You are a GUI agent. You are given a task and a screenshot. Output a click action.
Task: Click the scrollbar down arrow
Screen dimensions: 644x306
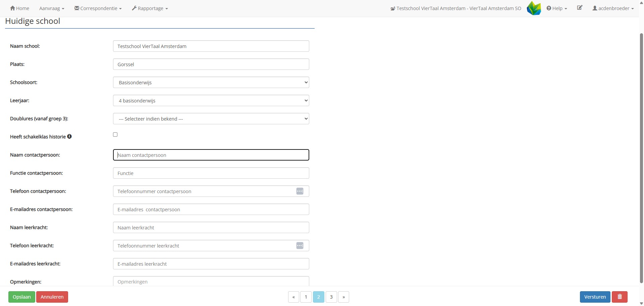[641, 303]
